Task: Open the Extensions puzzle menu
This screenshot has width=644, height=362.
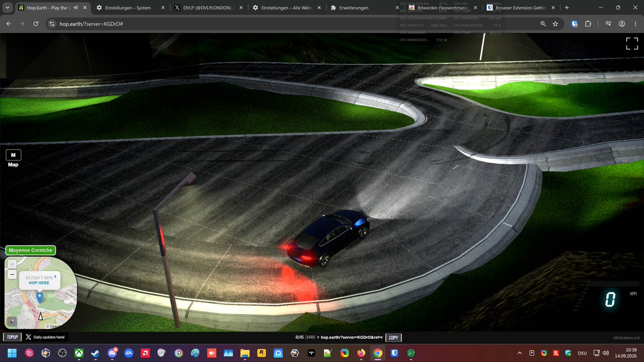Action: (x=588, y=24)
